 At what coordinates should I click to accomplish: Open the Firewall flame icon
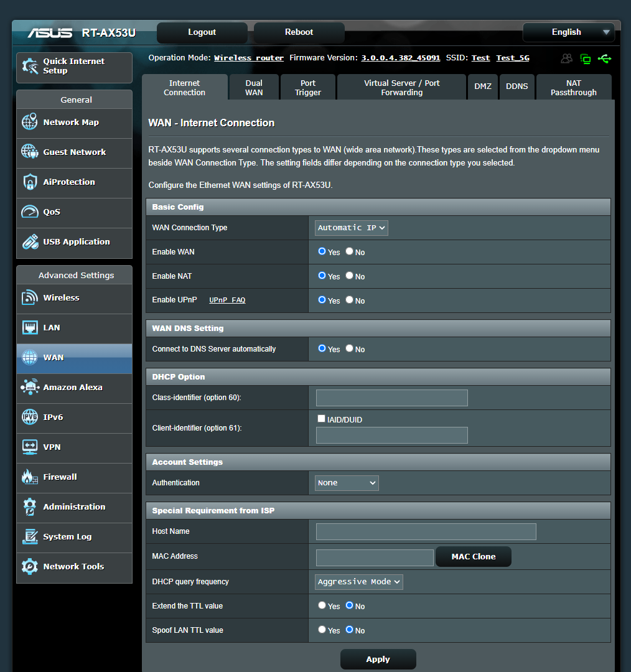pyautogui.click(x=30, y=477)
